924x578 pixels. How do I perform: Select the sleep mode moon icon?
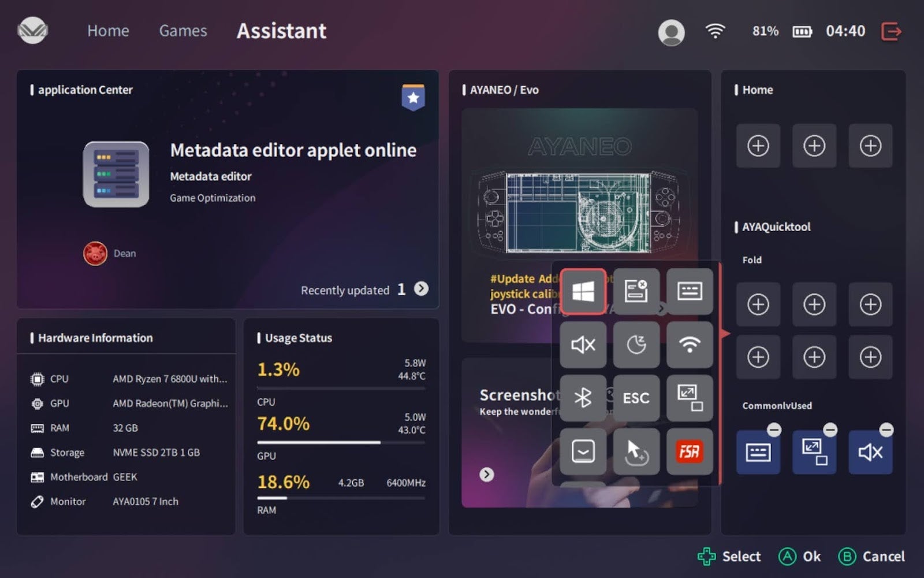click(636, 345)
